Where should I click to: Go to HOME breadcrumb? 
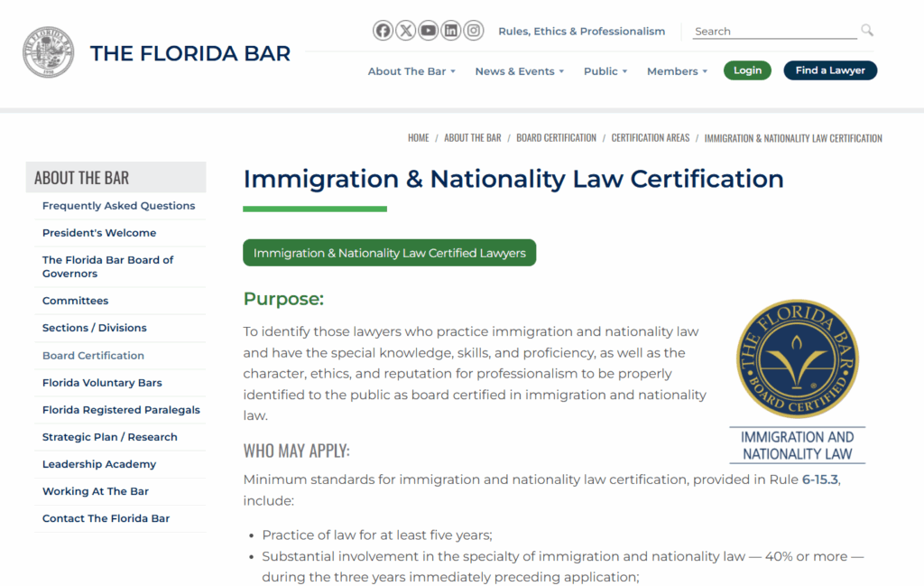pos(419,138)
